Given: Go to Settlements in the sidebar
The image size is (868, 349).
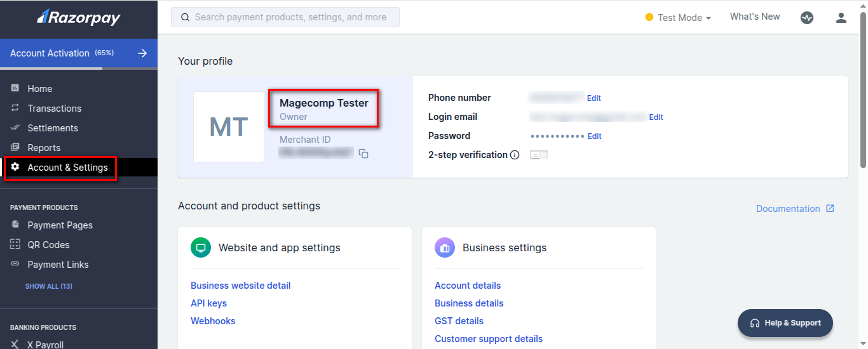Looking at the screenshot, I should [x=53, y=128].
